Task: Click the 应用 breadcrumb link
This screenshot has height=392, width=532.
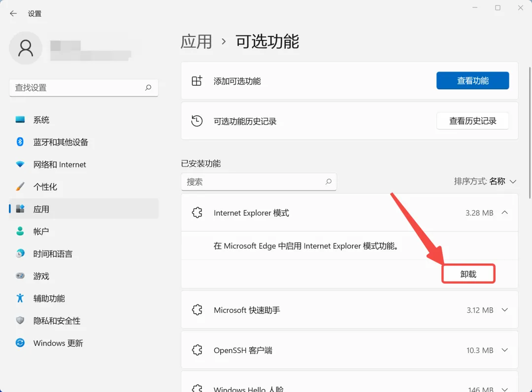Action: click(x=196, y=41)
